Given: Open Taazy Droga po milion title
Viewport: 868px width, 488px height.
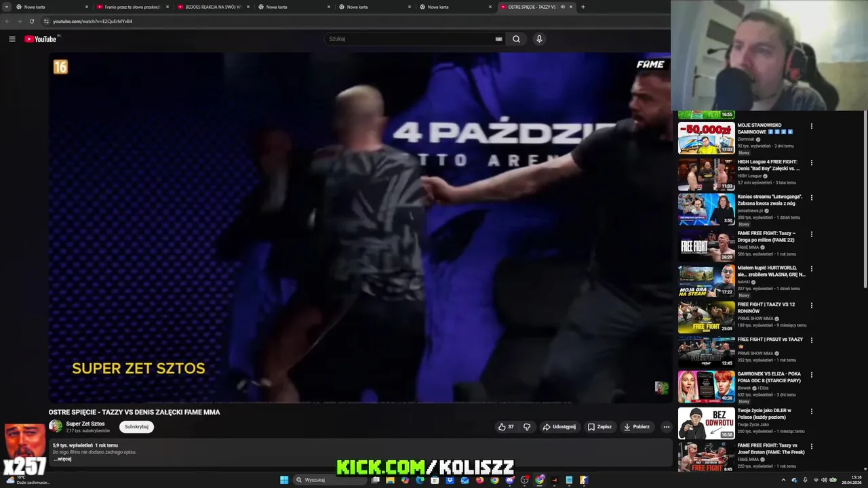Looking at the screenshot, I should [x=766, y=237].
